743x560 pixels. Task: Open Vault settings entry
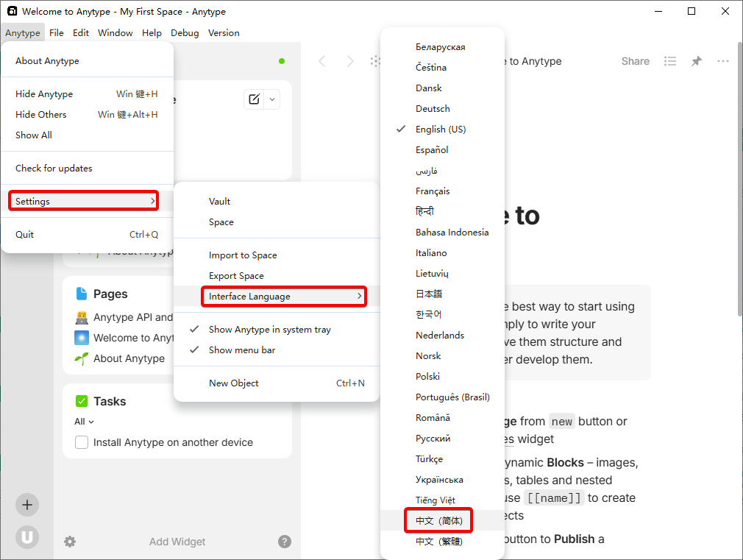tap(277, 202)
